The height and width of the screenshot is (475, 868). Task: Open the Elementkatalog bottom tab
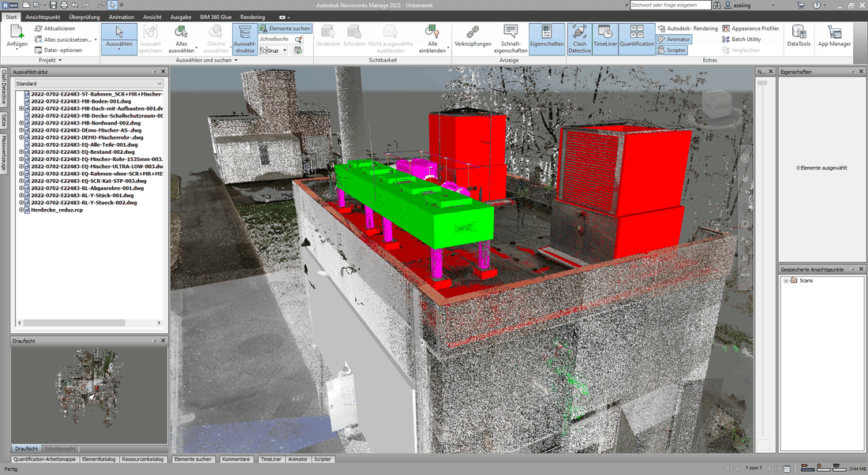coord(99,459)
